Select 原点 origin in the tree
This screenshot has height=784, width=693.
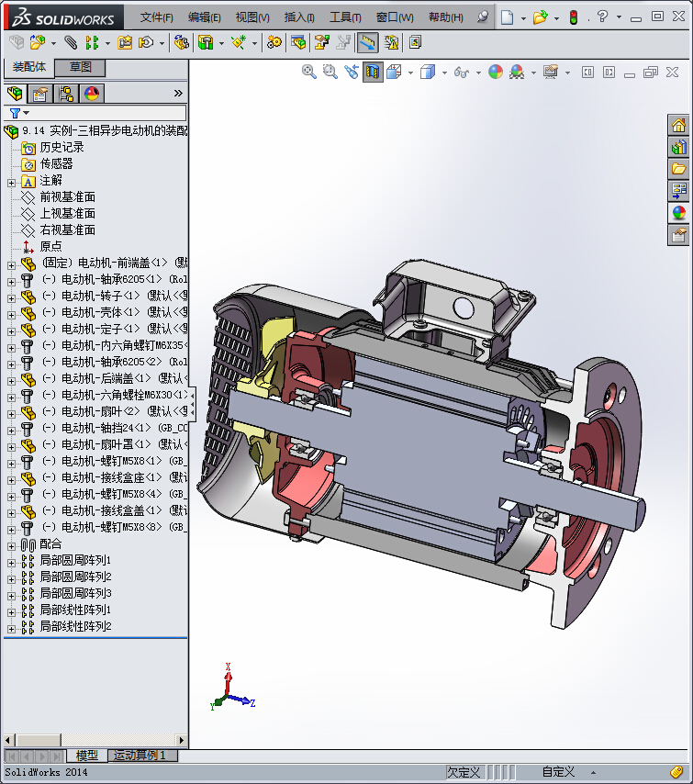pyautogui.click(x=50, y=247)
